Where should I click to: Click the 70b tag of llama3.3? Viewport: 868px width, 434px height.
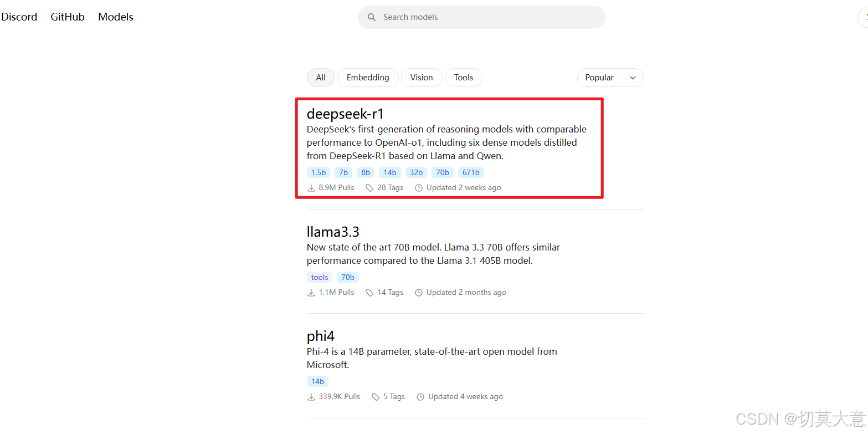(348, 277)
